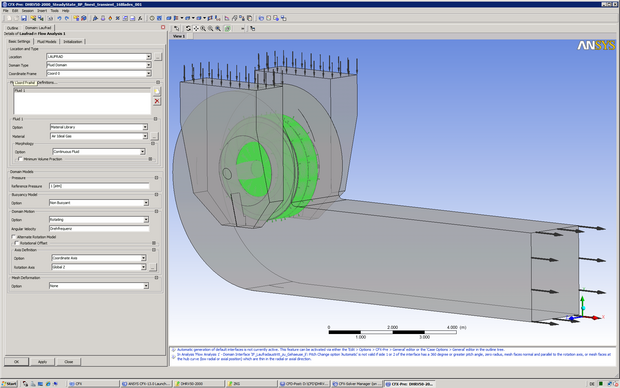Open the Material dropdown showing Air Ideal Gas
Viewport: 620px width, 388px height.
tap(99, 136)
